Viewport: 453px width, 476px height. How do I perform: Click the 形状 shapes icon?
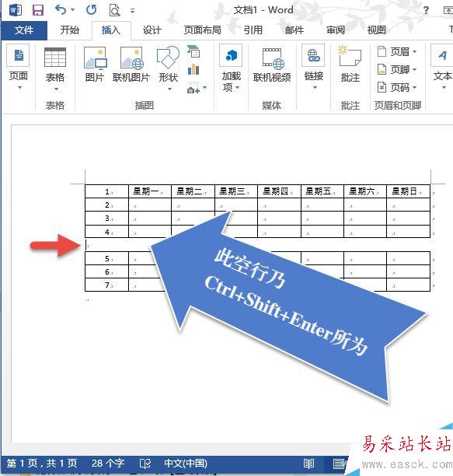coord(169,57)
